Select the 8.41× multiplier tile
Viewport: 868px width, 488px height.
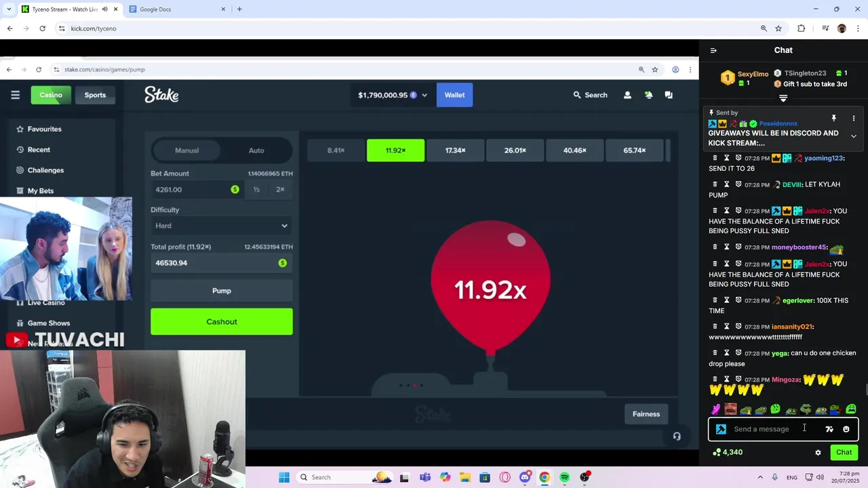click(x=336, y=150)
